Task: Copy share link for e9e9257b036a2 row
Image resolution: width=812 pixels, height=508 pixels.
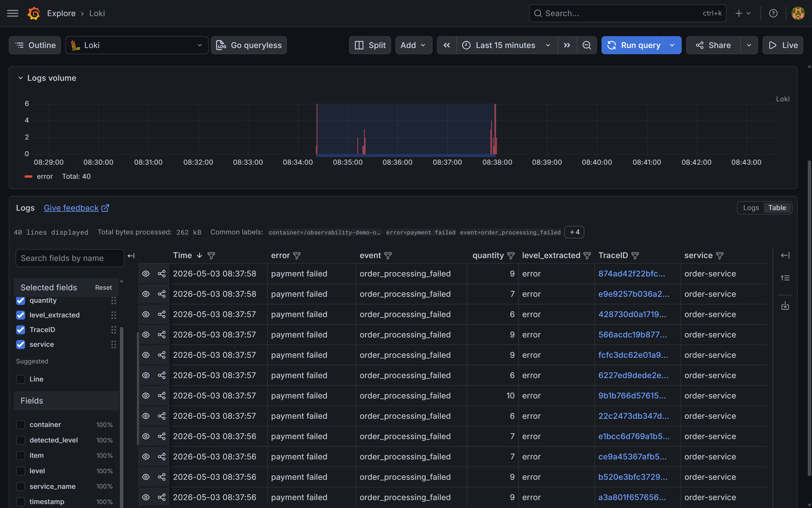Action: (162, 294)
